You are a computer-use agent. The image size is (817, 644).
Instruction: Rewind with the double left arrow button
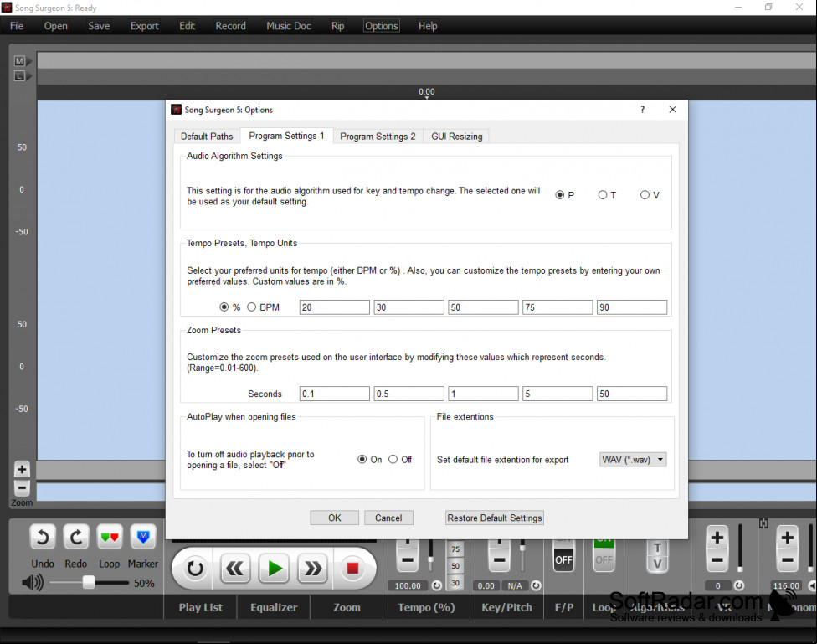tap(234, 569)
